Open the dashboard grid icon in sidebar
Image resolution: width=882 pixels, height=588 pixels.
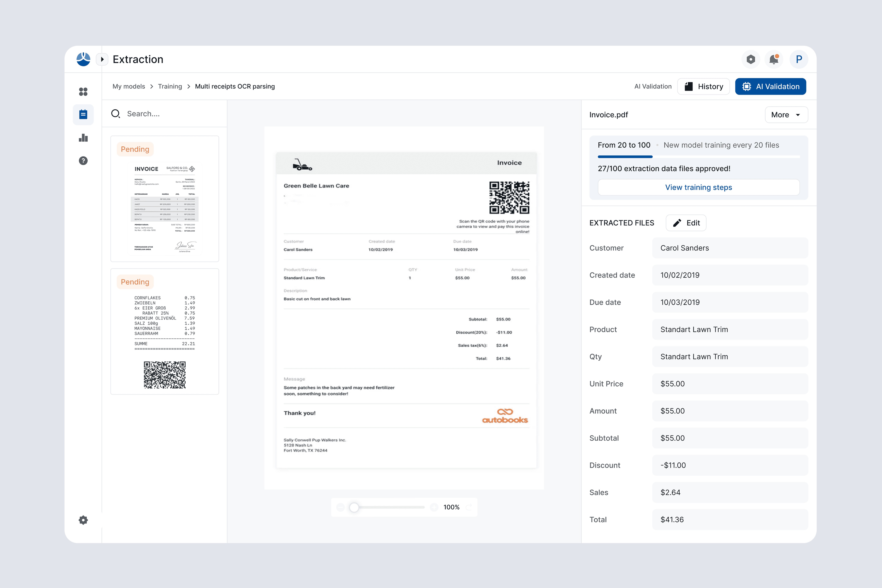83,91
